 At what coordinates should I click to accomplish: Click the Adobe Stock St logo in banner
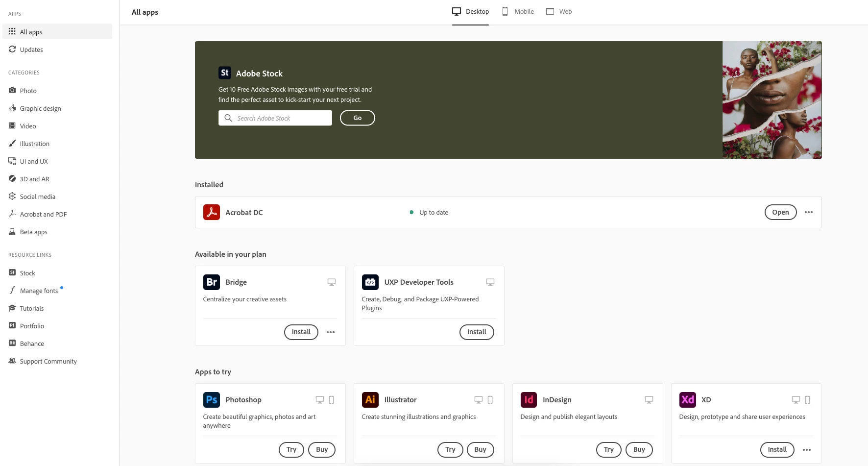coord(225,73)
